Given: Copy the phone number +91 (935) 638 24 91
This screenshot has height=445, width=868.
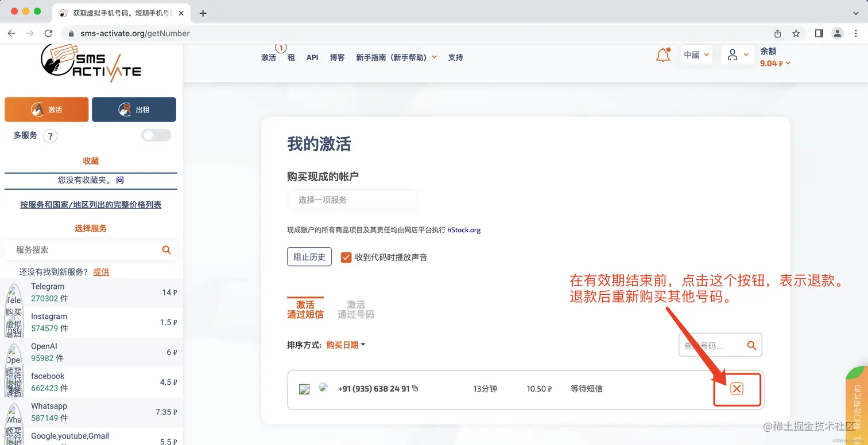Looking at the screenshot, I should [415, 388].
